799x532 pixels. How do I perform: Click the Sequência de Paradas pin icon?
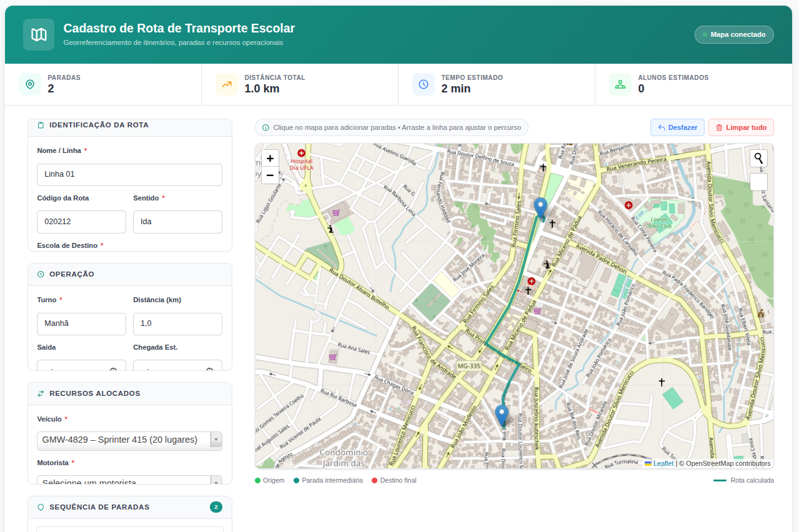pyautogui.click(x=41, y=507)
